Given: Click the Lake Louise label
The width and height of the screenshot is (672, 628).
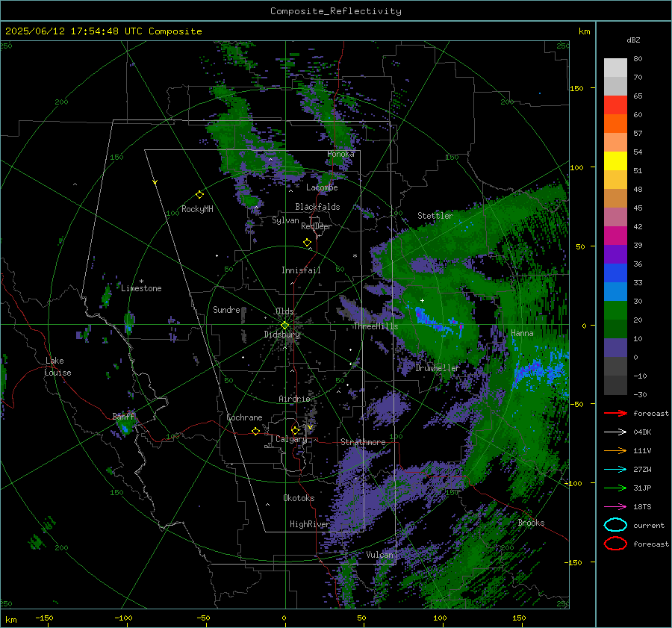Looking at the screenshot, I should 57,367.
